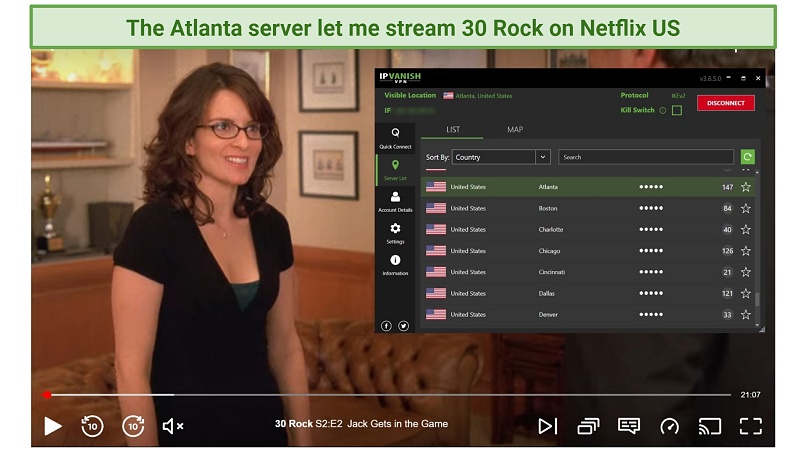Open the Information sidebar item

[395, 265]
